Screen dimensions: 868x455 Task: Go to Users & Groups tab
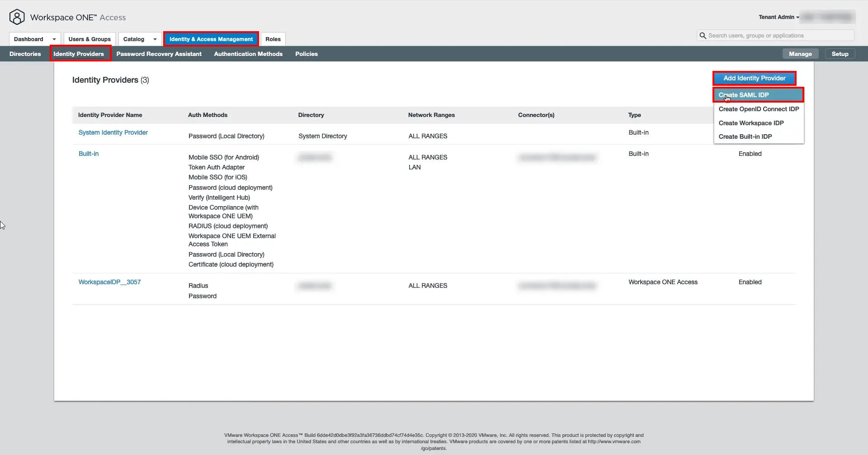click(90, 39)
